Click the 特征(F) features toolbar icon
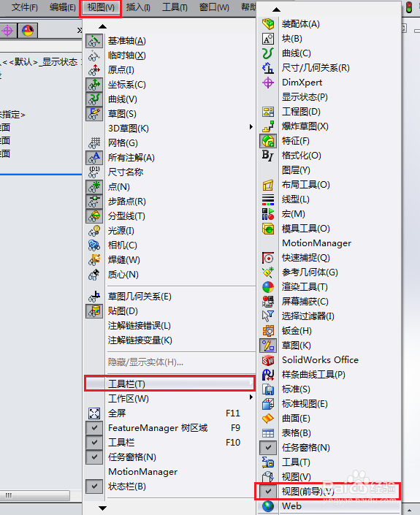The height and width of the screenshot is (515, 420). pos(268,141)
